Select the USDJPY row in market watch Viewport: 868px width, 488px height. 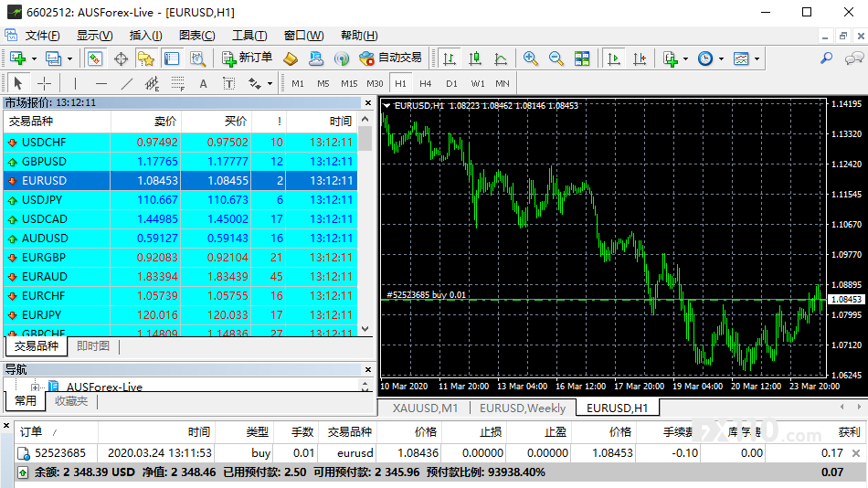181,200
